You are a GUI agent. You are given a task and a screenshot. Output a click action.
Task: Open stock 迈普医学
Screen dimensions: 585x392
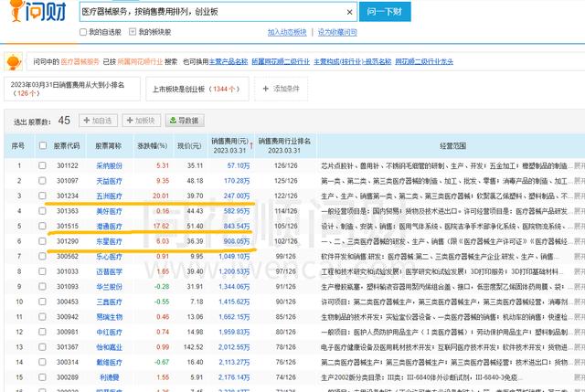109,271
